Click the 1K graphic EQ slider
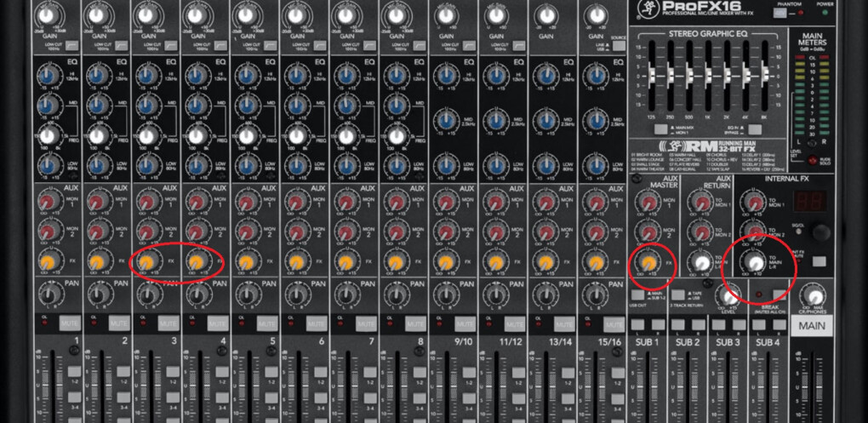This screenshot has width=868, height=423. coord(709,75)
